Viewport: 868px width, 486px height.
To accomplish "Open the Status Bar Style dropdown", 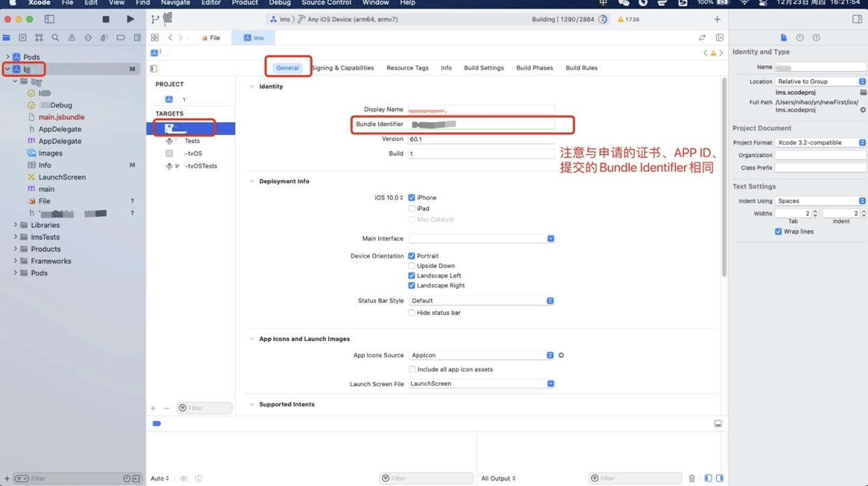I will (481, 301).
